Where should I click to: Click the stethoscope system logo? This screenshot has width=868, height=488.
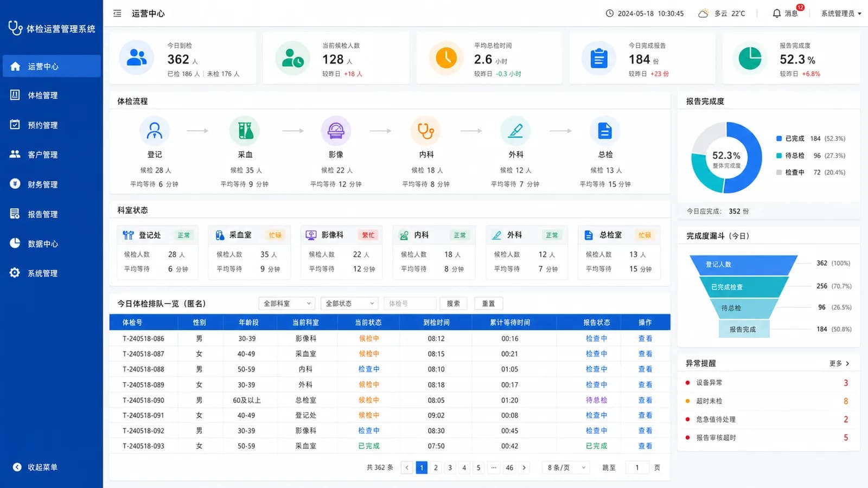click(x=15, y=27)
